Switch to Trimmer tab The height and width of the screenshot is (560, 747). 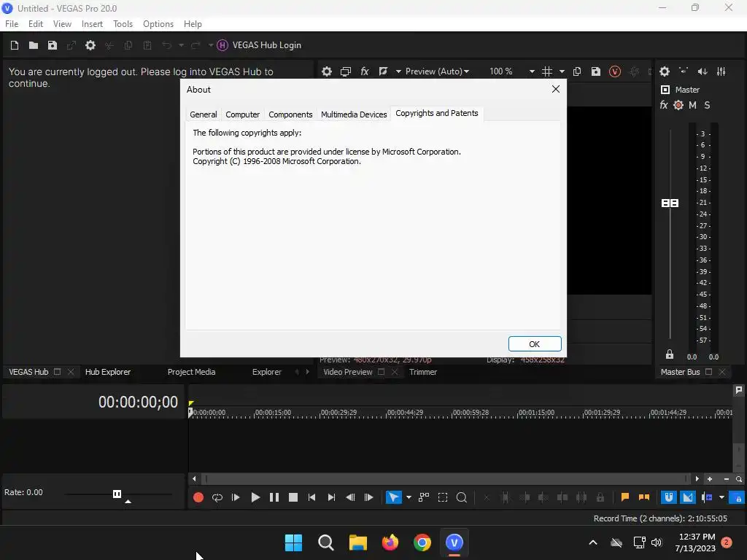(x=423, y=372)
